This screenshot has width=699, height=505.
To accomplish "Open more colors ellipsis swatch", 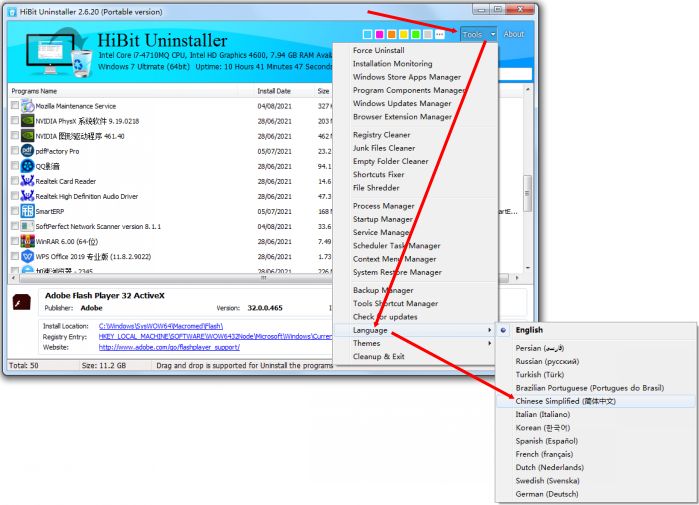I will 440,34.
